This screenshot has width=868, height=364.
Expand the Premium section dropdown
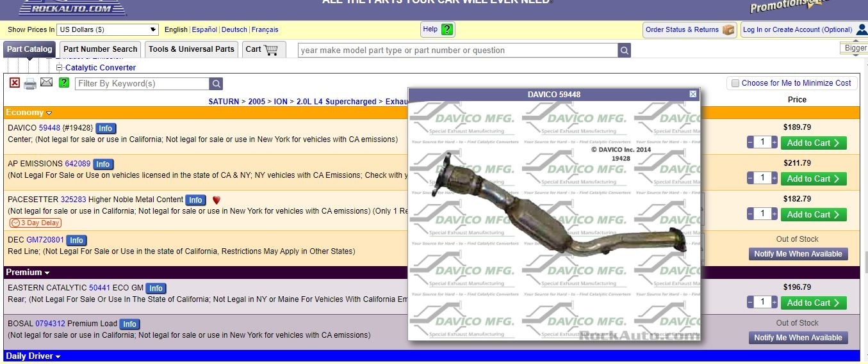point(47,273)
